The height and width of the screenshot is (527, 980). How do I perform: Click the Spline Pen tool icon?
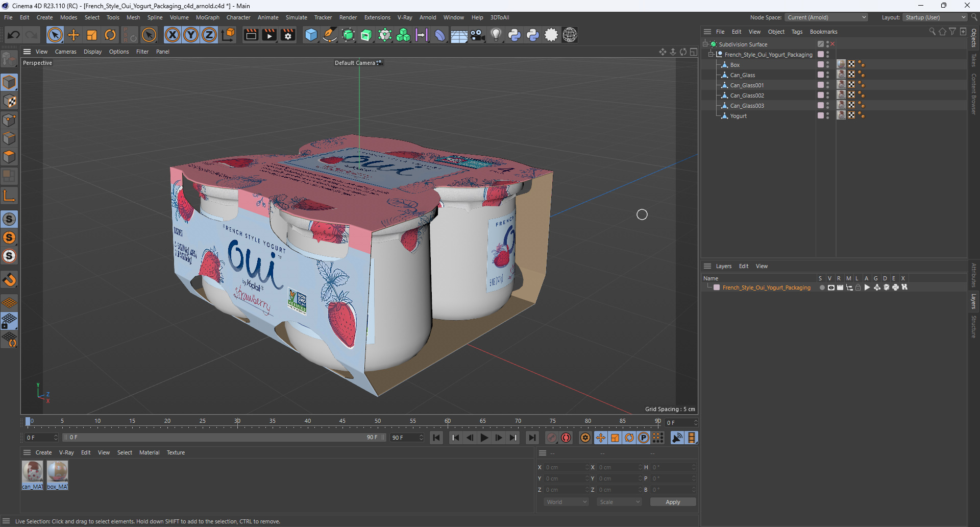click(330, 35)
